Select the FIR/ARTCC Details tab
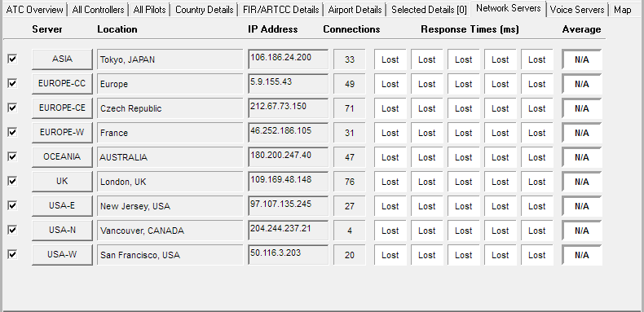 pos(280,10)
